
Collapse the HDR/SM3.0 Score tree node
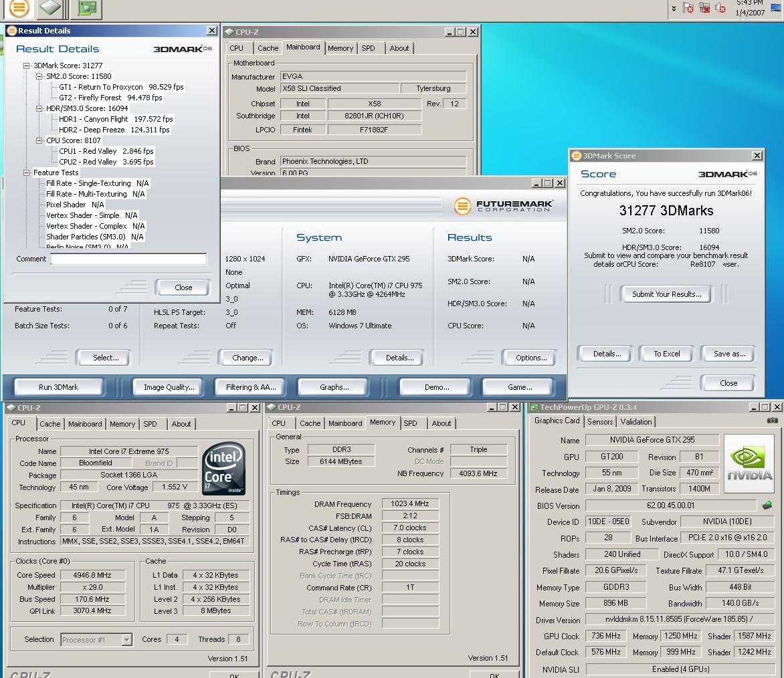coord(39,108)
